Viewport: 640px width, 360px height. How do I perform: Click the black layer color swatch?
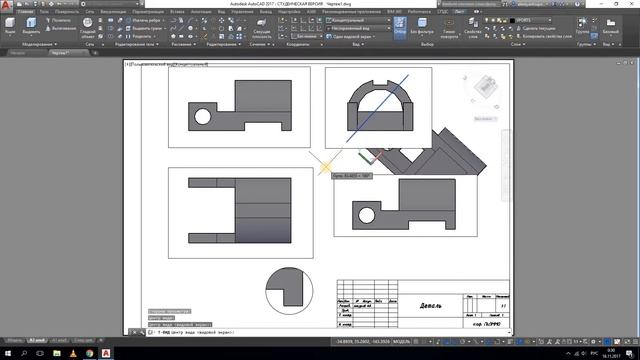pos(512,20)
